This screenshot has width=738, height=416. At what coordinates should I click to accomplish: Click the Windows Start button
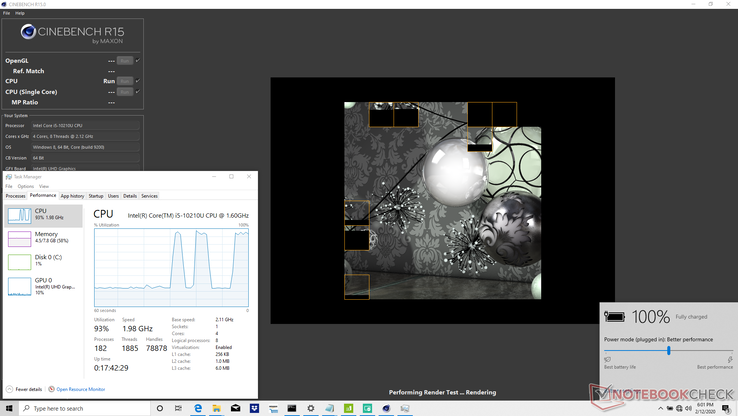point(7,408)
